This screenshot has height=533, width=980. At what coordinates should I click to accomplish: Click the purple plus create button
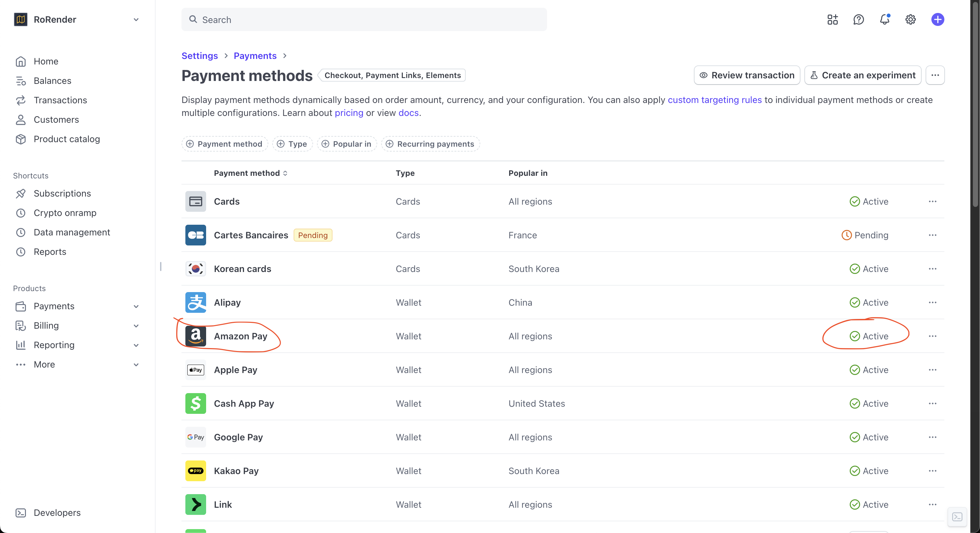click(x=938, y=20)
